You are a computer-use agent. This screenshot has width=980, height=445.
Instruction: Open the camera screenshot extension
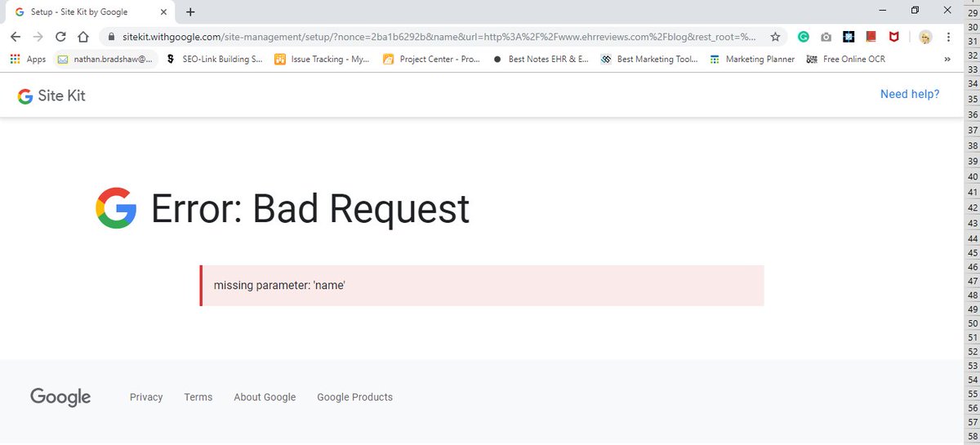(x=826, y=37)
